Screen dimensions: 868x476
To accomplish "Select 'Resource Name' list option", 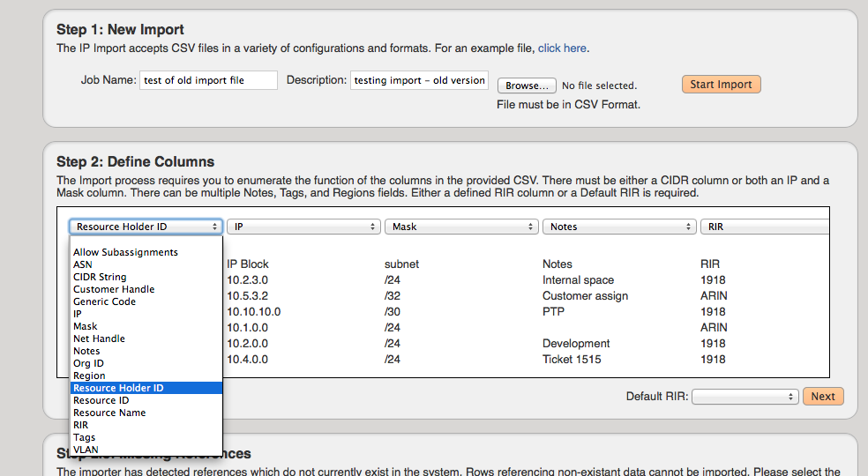I will [109, 413].
